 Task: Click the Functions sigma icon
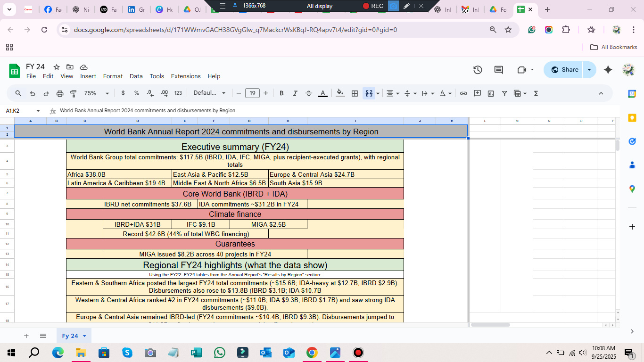536,93
